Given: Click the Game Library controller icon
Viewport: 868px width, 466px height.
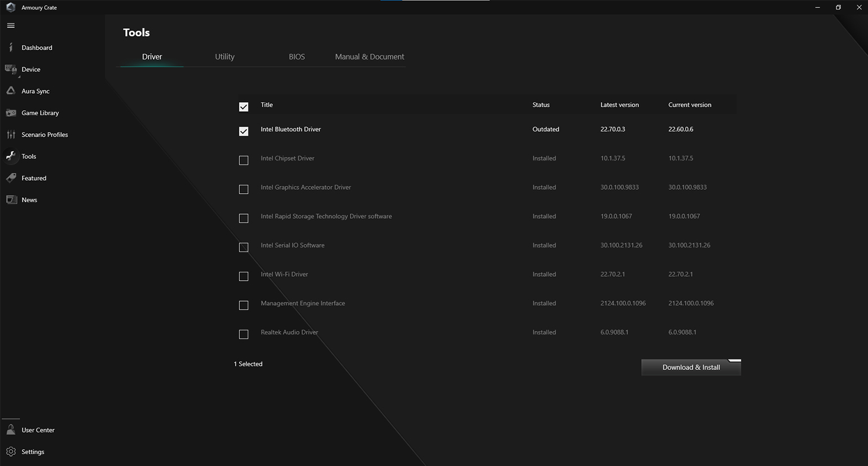Looking at the screenshot, I should 11,113.
